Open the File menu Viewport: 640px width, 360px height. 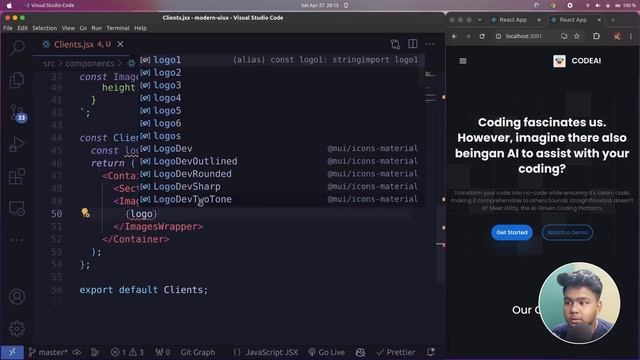click(x=8, y=28)
